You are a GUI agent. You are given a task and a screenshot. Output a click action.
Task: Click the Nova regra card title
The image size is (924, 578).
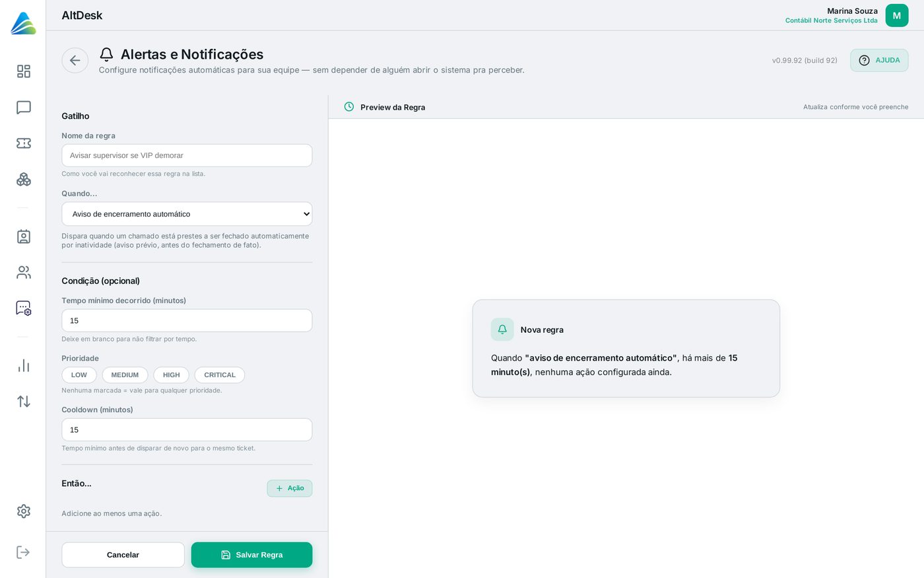click(542, 330)
